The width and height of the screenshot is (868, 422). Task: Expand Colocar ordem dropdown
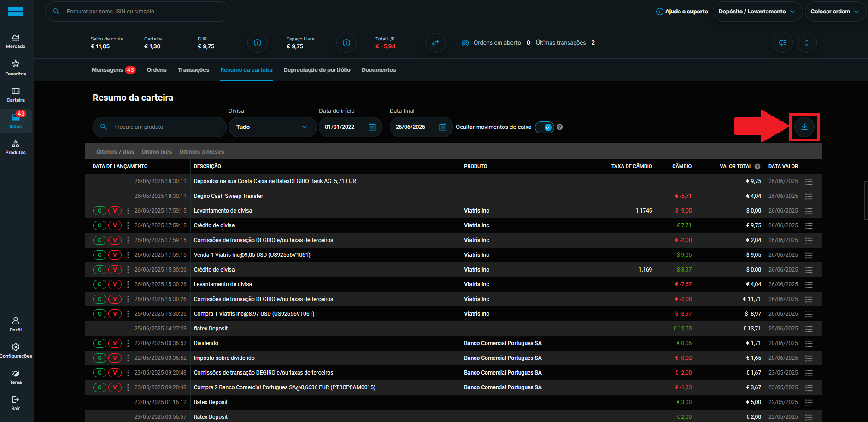pyautogui.click(x=835, y=12)
